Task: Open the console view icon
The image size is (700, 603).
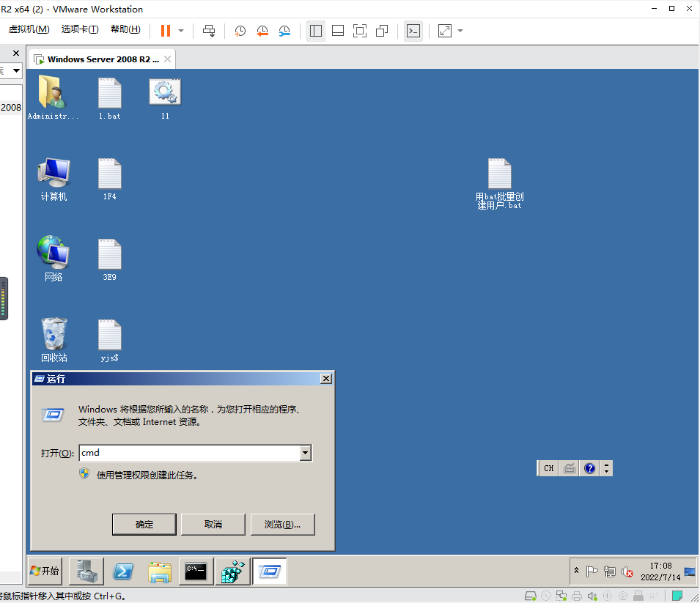Action: 413,31
